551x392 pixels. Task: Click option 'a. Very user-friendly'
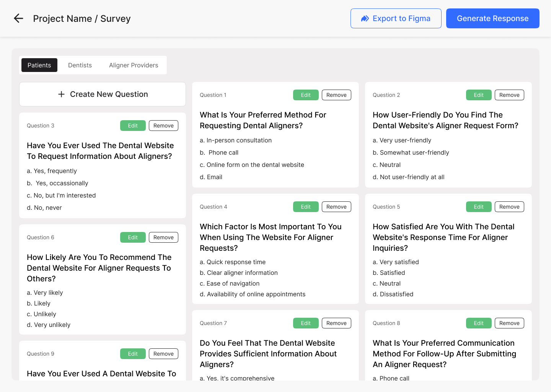coord(402,140)
